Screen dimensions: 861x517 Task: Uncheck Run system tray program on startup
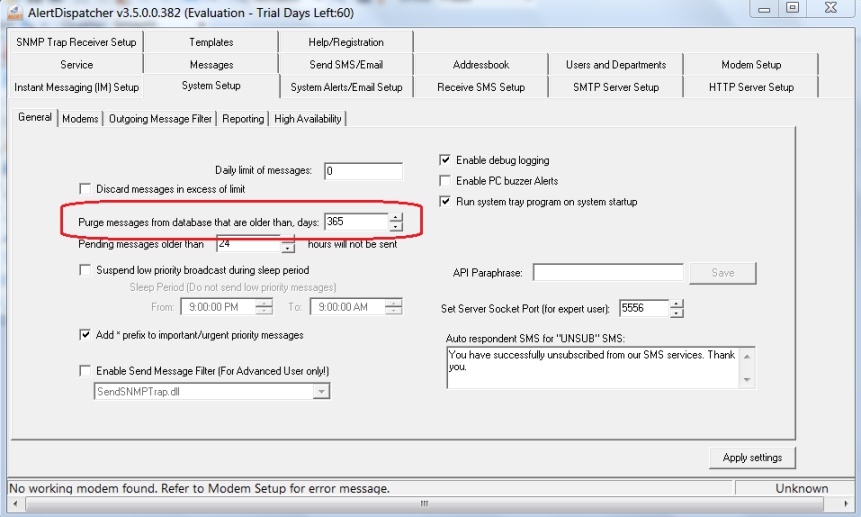coord(445,201)
